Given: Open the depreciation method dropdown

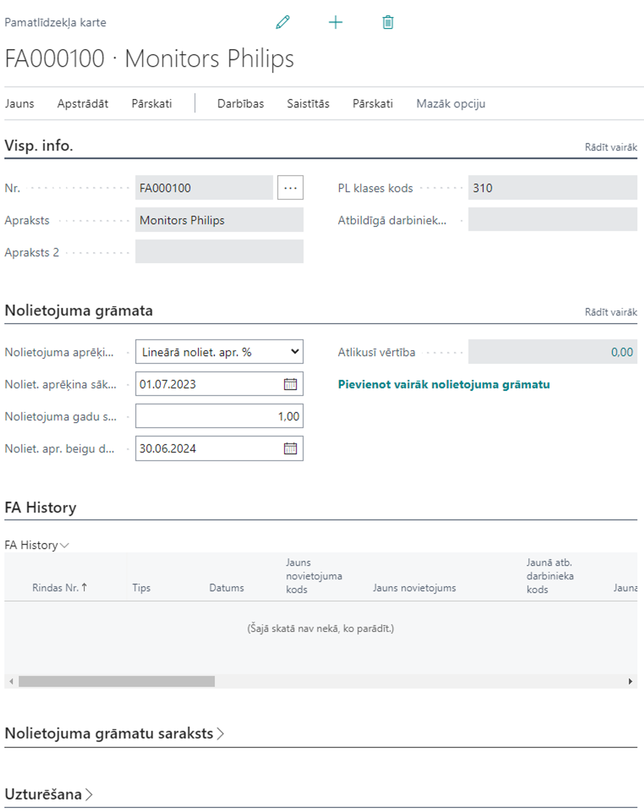Looking at the screenshot, I should point(219,352).
